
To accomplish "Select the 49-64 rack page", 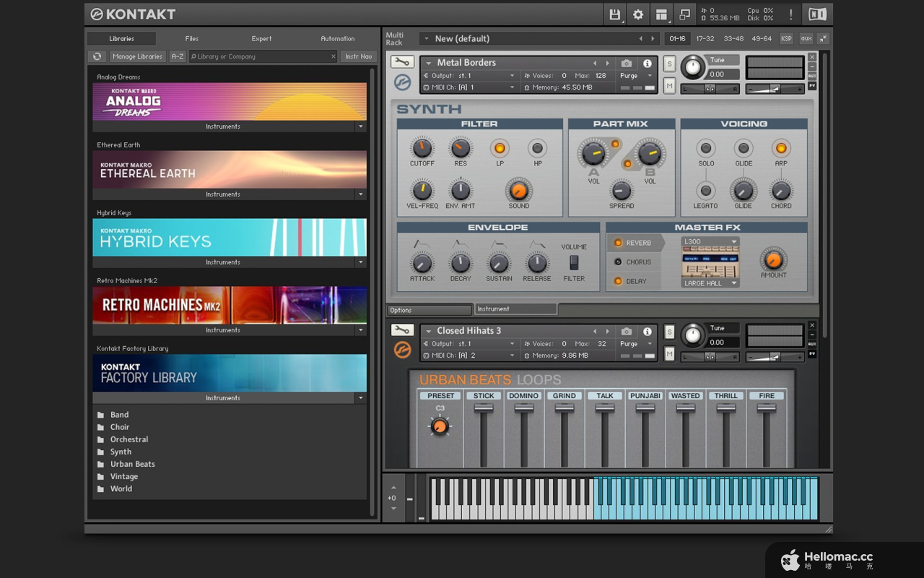I will tap(762, 38).
